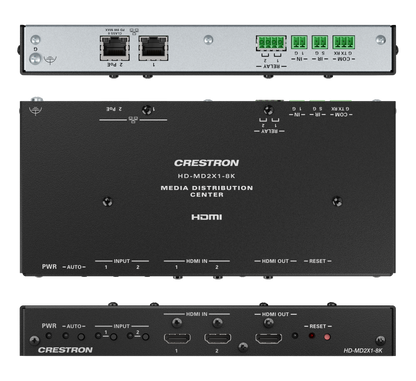Click the green IR terminal connector
The image size is (416, 381).
tap(320, 42)
